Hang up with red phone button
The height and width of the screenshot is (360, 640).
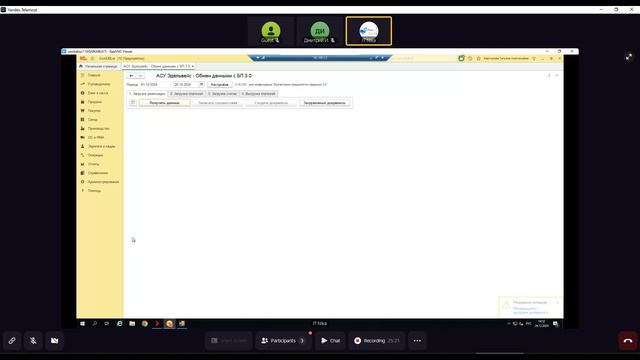point(628,340)
